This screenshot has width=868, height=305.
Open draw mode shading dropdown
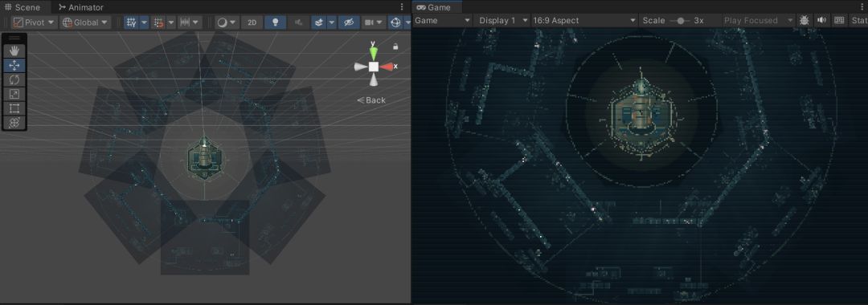point(227,22)
